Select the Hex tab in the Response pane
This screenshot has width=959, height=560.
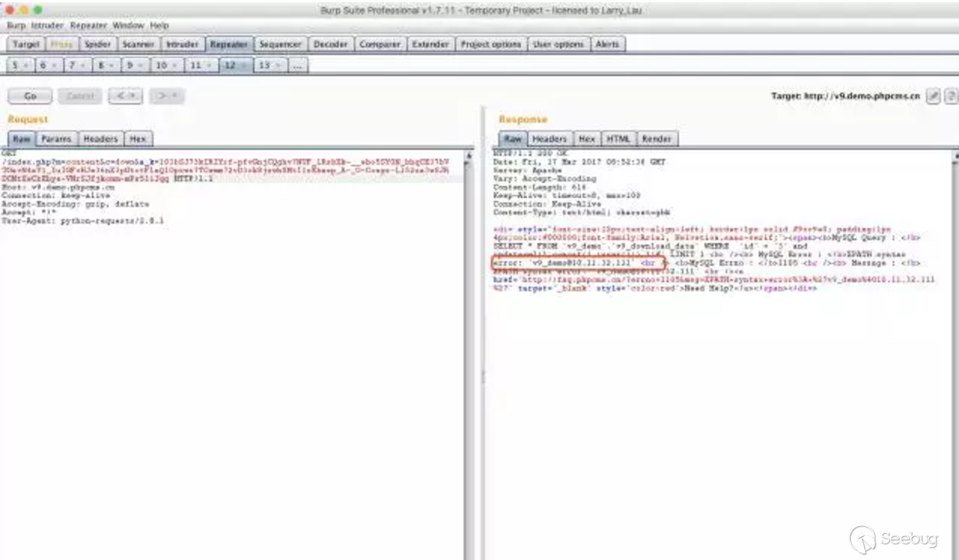(587, 138)
